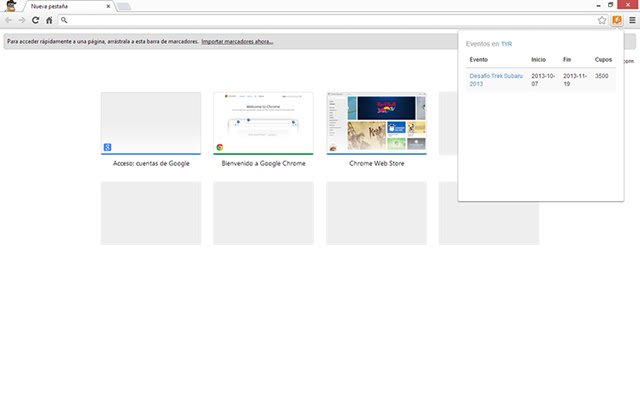This screenshot has width=640, height=400.
Task: Click the 3500 cupos value
Action: [x=602, y=76]
